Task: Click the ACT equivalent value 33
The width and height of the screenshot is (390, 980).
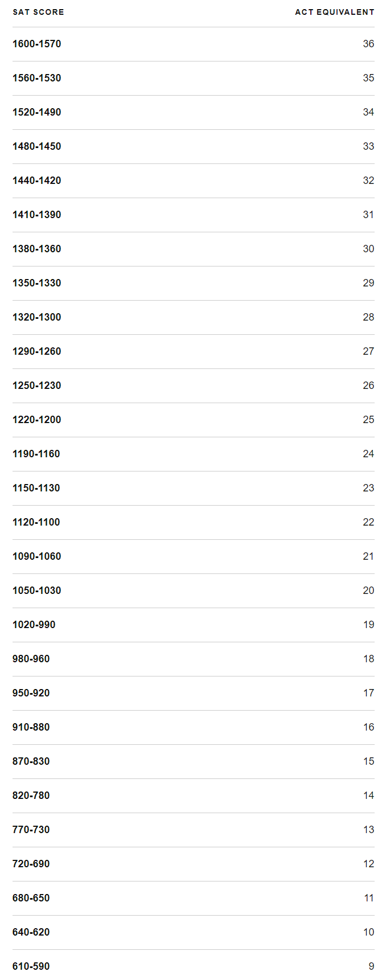Action: point(368,146)
